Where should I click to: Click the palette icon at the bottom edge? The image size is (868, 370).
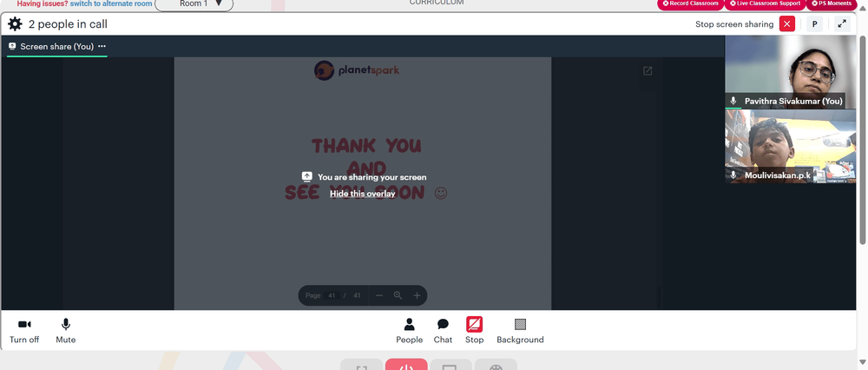click(496, 366)
